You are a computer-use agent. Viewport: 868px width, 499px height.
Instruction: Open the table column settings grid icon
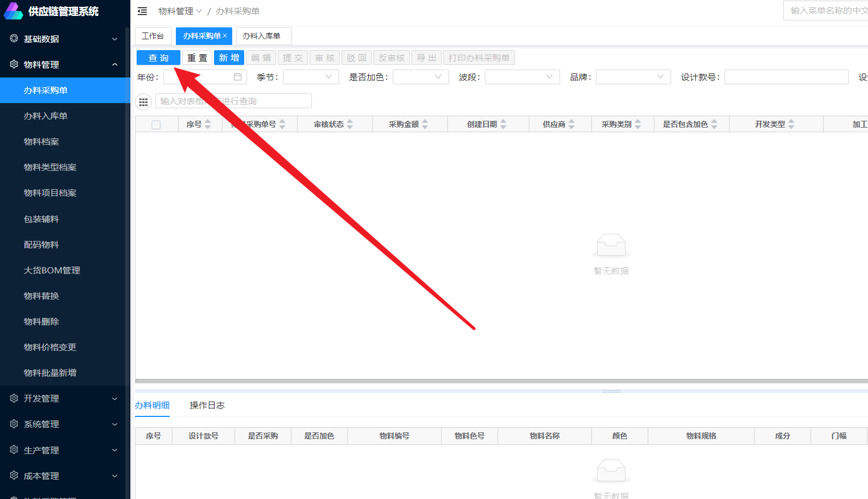(x=143, y=102)
